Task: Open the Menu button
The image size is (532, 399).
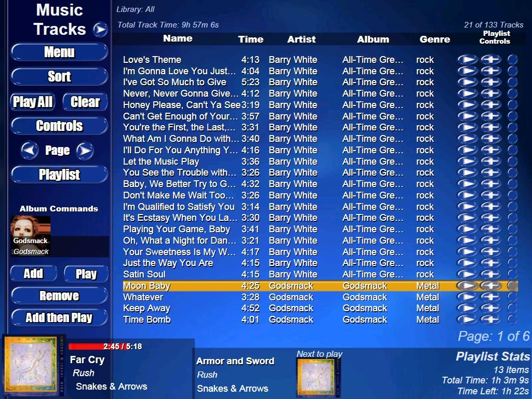Action: [x=59, y=52]
